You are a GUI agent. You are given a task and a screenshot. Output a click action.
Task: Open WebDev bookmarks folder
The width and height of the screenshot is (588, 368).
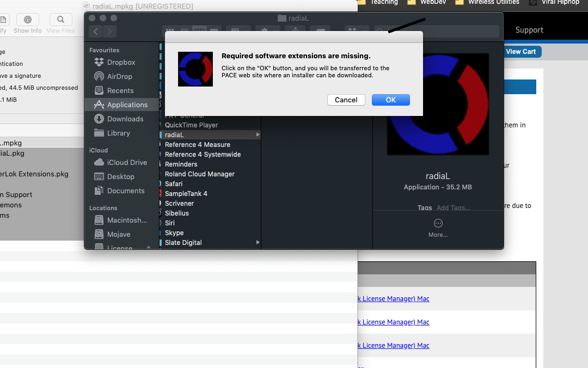pos(427,2)
